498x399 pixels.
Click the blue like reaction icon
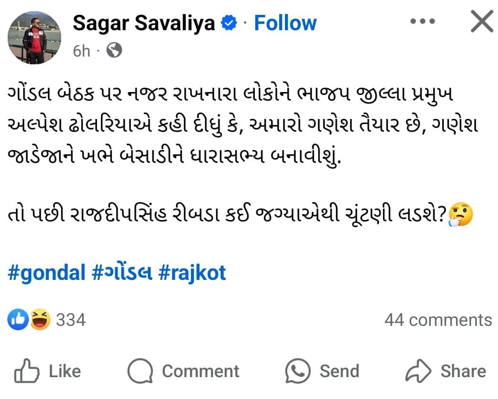18,320
